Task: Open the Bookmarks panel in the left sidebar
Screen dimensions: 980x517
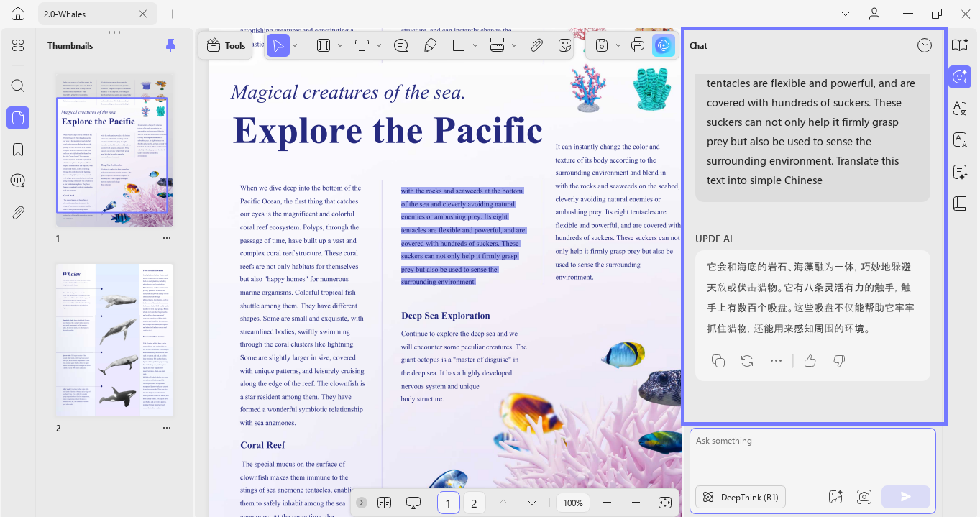Action: [18, 150]
